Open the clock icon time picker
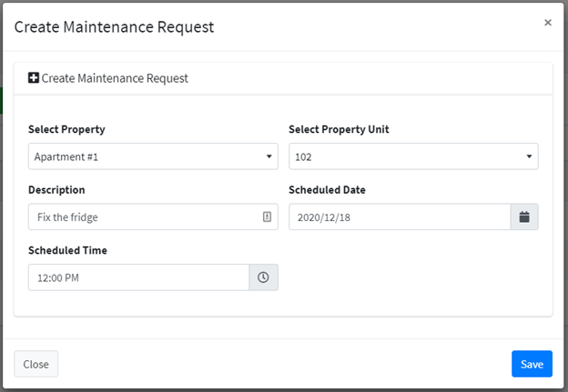This screenshot has width=568, height=392. pyautogui.click(x=263, y=277)
